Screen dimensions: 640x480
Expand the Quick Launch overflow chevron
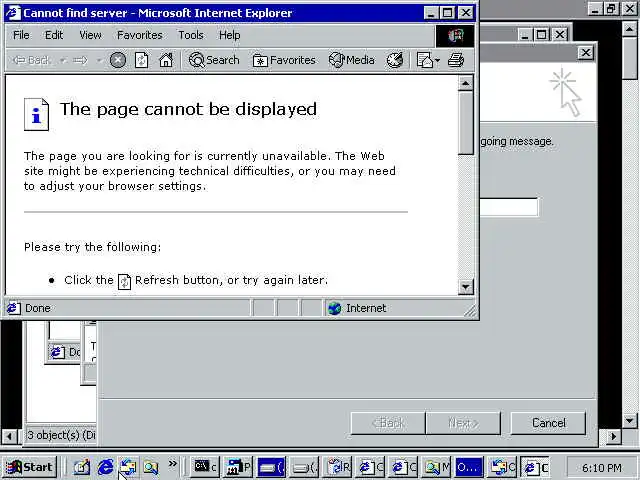173,463
